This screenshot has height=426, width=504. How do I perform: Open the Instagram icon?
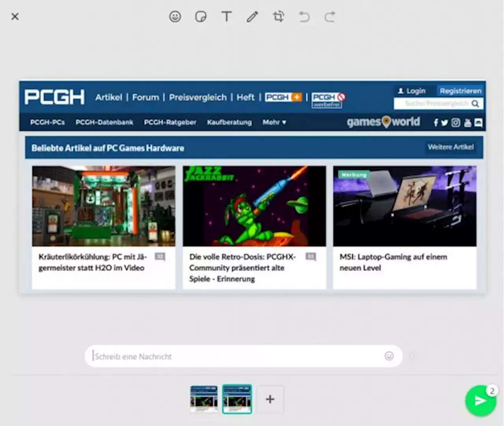456,123
